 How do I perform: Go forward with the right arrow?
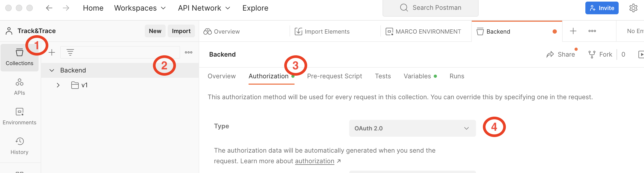(x=66, y=8)
